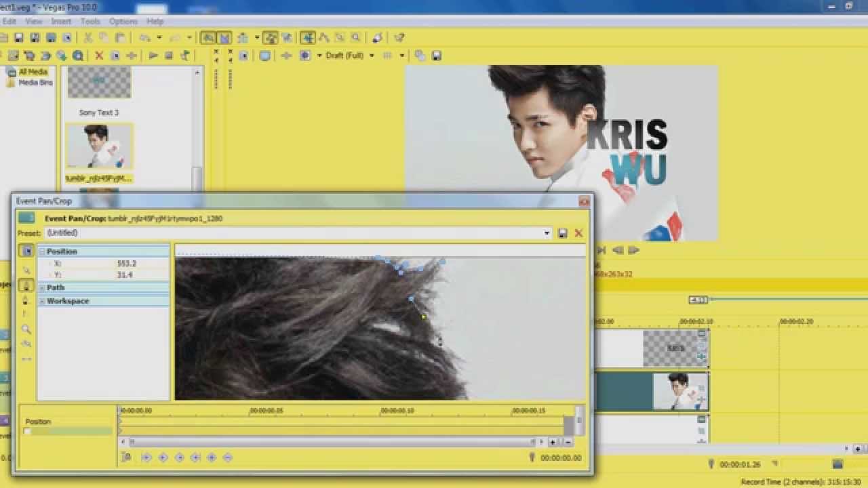Click the X position value 553.2

pyautogui.click(x=126, y=264)
